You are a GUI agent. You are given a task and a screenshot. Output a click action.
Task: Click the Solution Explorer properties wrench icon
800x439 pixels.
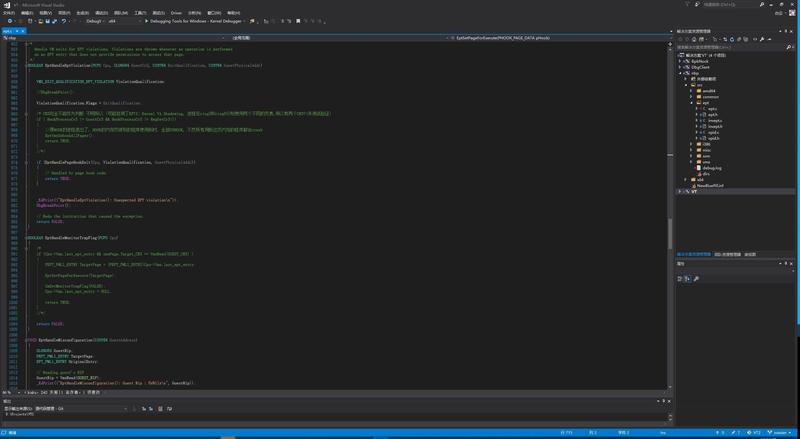tap(762, 39)
